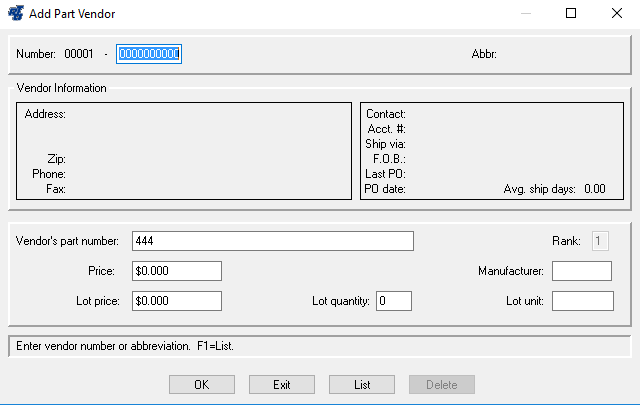Click the status bar hint text
The image size is (640, 405).
click(319, 346)
